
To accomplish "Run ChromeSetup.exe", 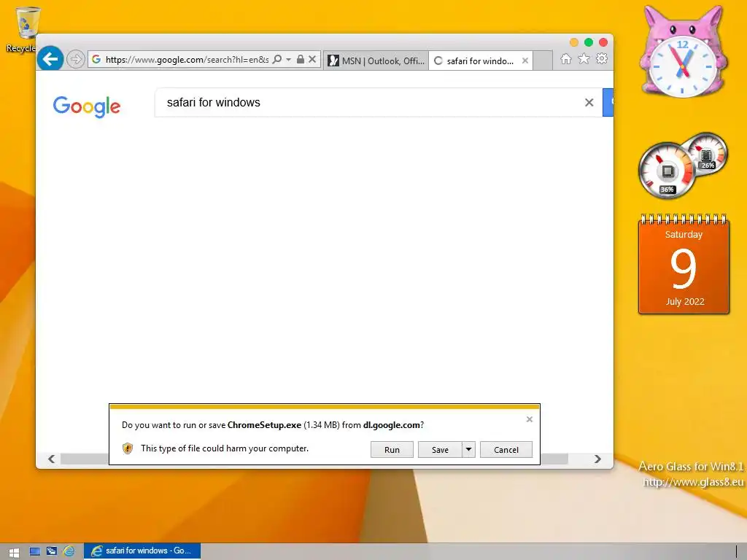I will [x=392, y=449].
